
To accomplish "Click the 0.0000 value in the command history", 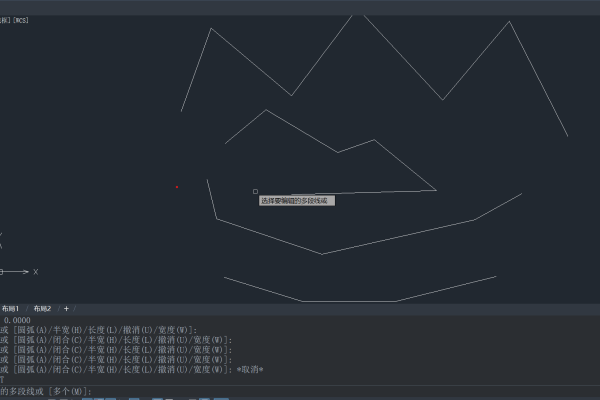I will (16, 320).
